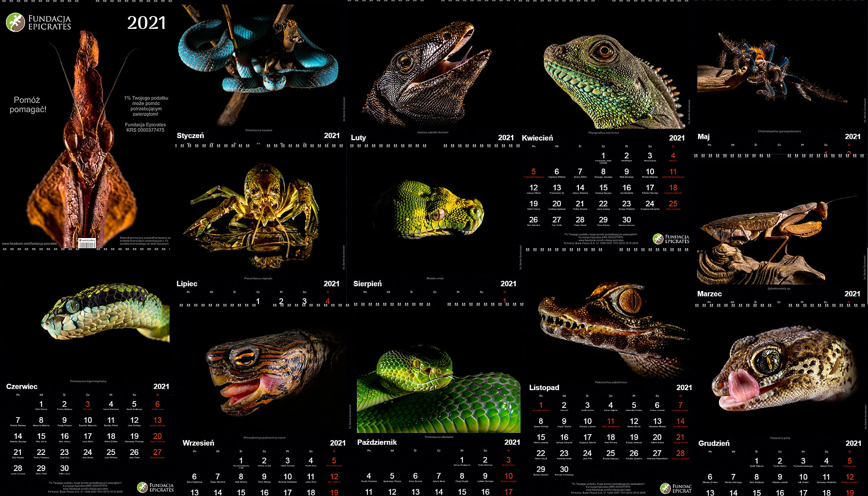Click the Epicrates logo under the Listopad grid

tap(676, 488)
